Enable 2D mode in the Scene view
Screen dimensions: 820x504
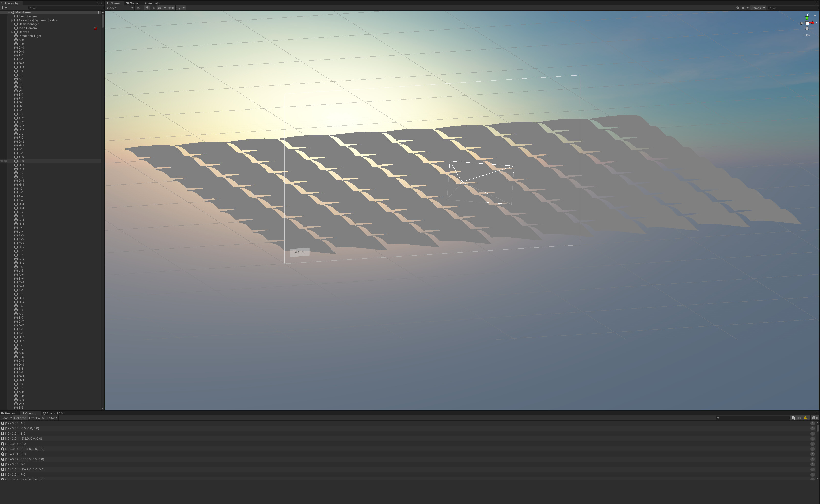click(139, 8)
